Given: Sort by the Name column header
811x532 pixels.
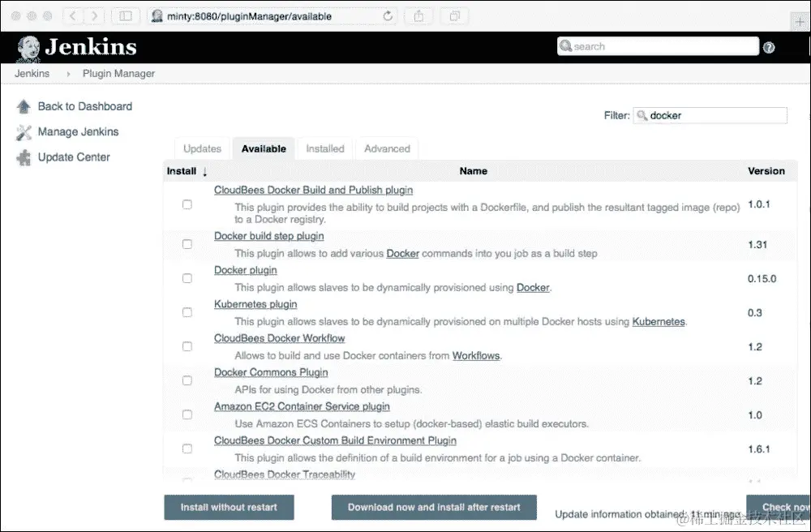Looking at the screenshot, I should pos(474,171).
